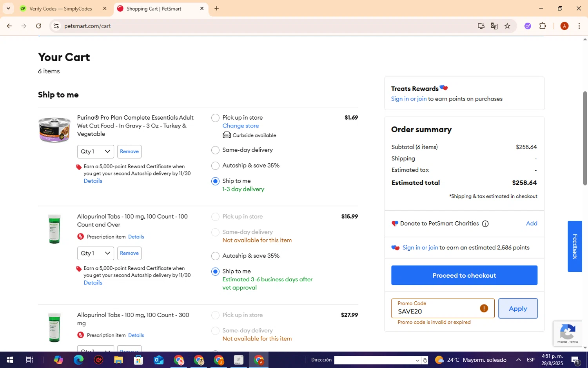Click Sign in or join to earn estimated points
This screenshot has width=588, height=368.
[420, 248]
